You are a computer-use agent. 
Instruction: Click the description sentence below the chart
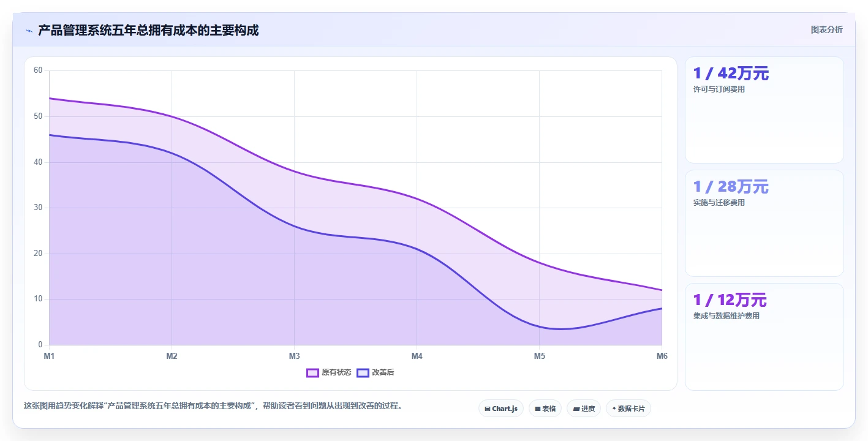[x=213, y=405]
